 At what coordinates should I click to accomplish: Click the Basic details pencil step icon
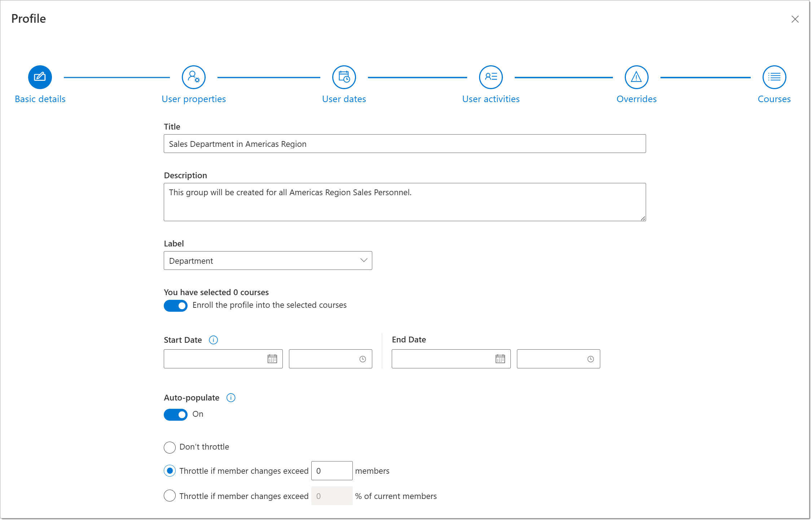[40, 77]
